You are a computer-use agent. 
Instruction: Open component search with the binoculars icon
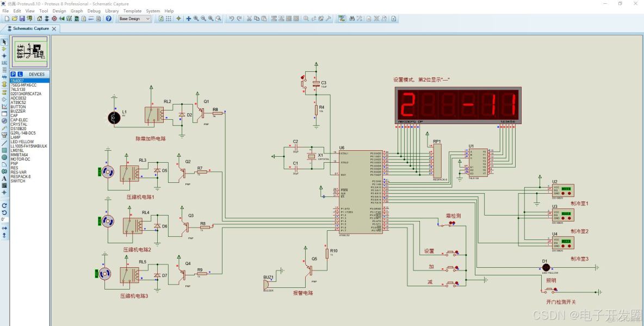pos(351,19)
